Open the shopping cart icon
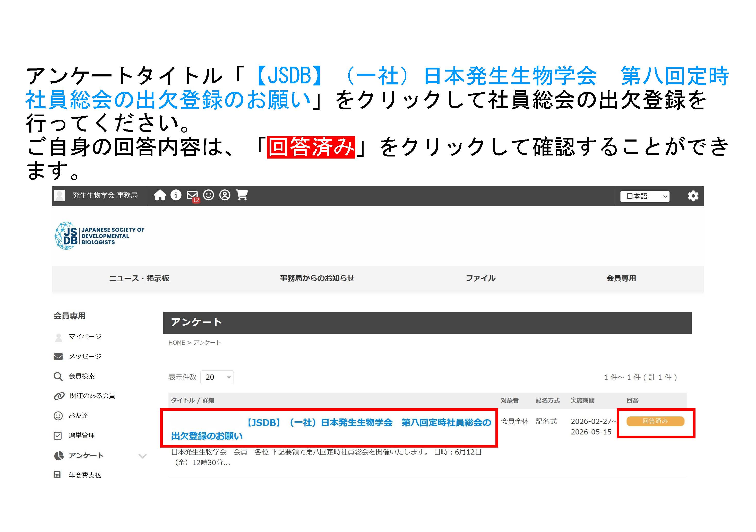The width and height of the screenshot is (756, 532). 242,195
